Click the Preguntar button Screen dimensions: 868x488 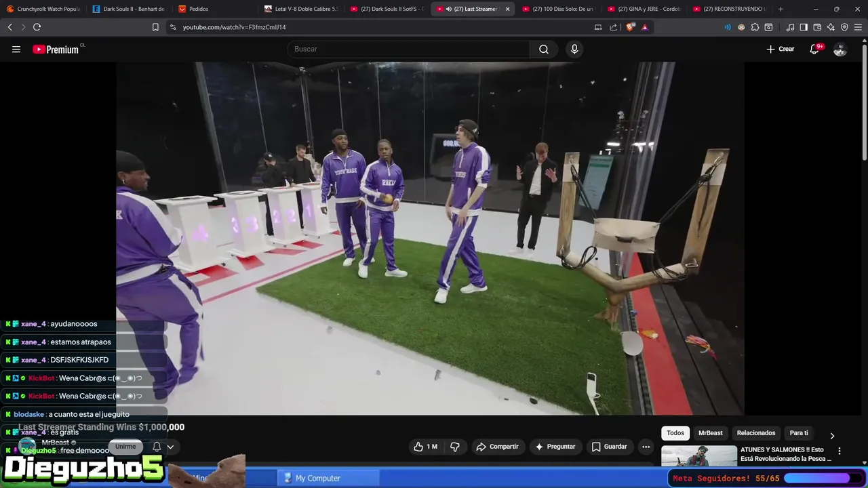(555, 447)
